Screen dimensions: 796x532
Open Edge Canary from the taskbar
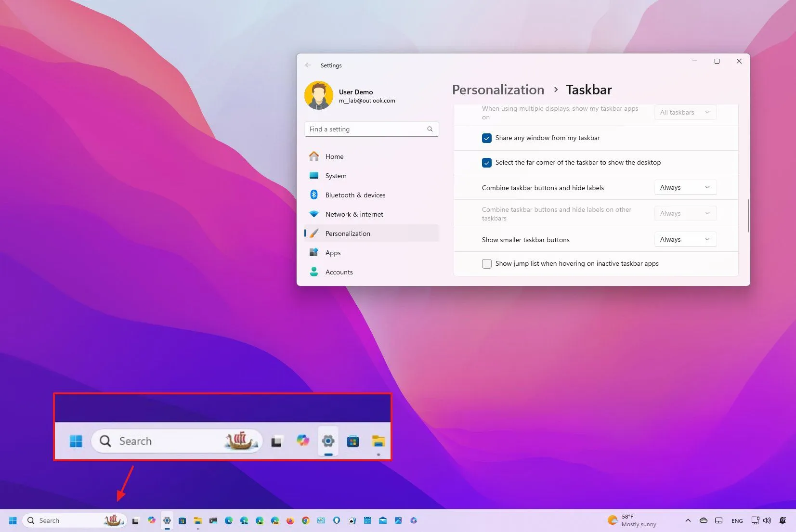pyautogui.click(x=275, y=520)
